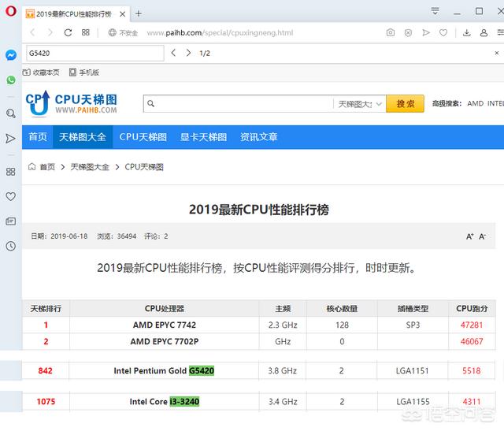Click the CPU天梯图 site logo
The image size is (504, 431).
click(x=72, y=103)
